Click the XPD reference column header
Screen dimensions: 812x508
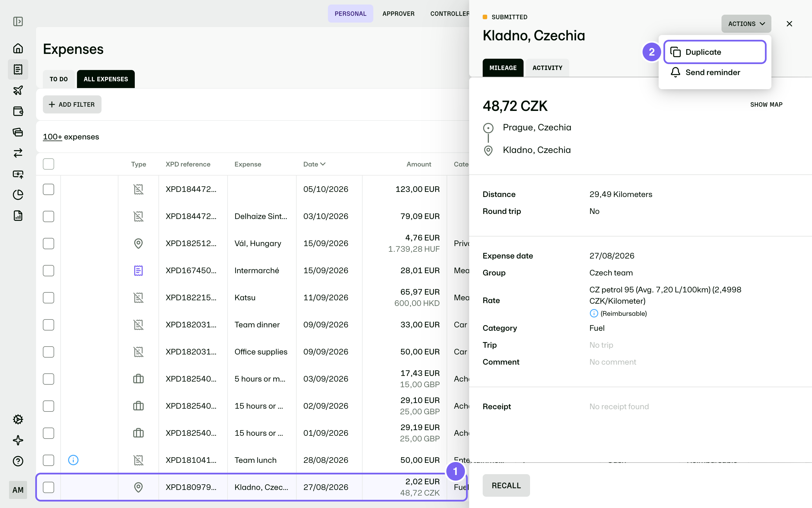[x=188, y=164]
